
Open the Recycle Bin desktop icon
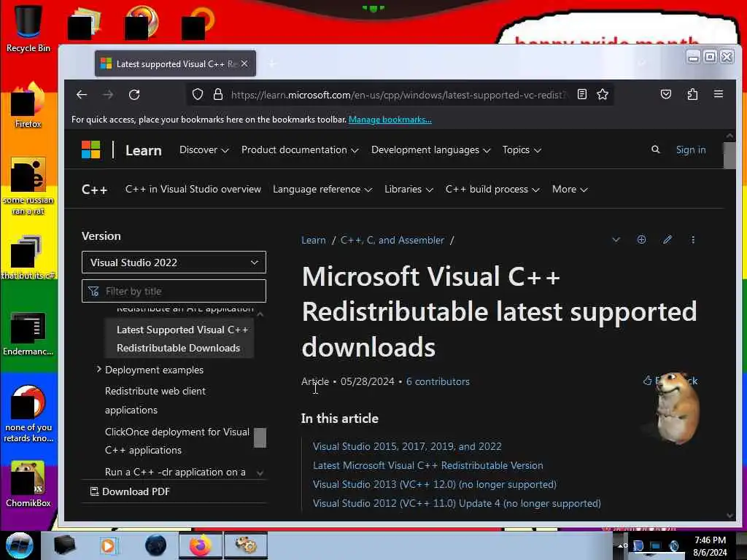coord(28,28)
